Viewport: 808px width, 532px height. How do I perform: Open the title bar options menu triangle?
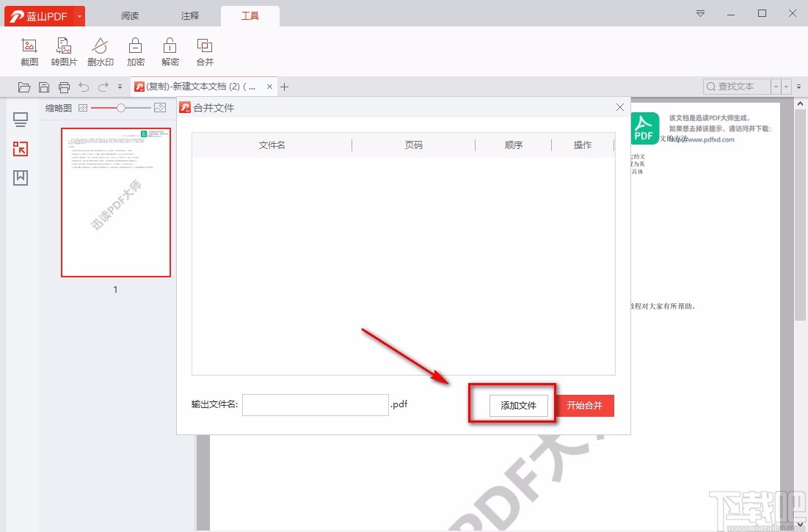[x=700, y=13]
